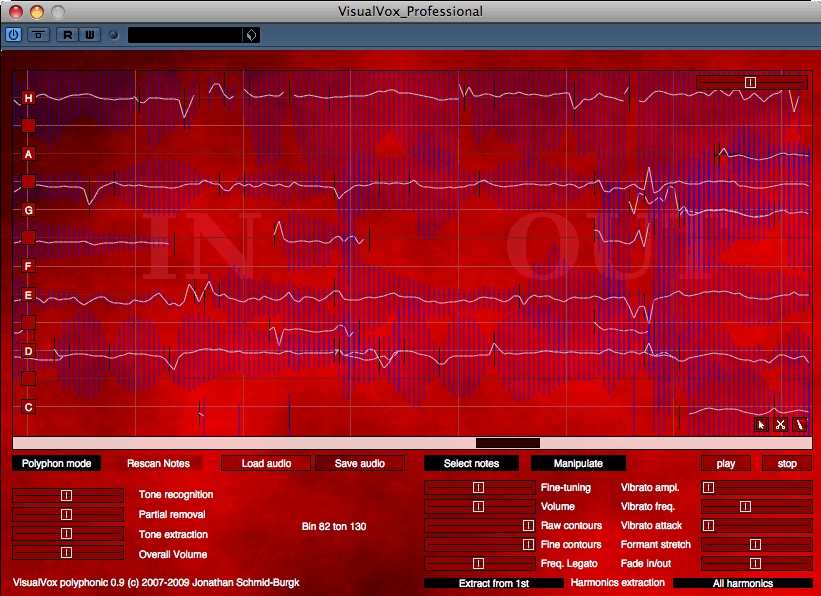This screenshot has width=821, height=596.
Task: Adjust the Fine contours slider
Action: [479, 545]
